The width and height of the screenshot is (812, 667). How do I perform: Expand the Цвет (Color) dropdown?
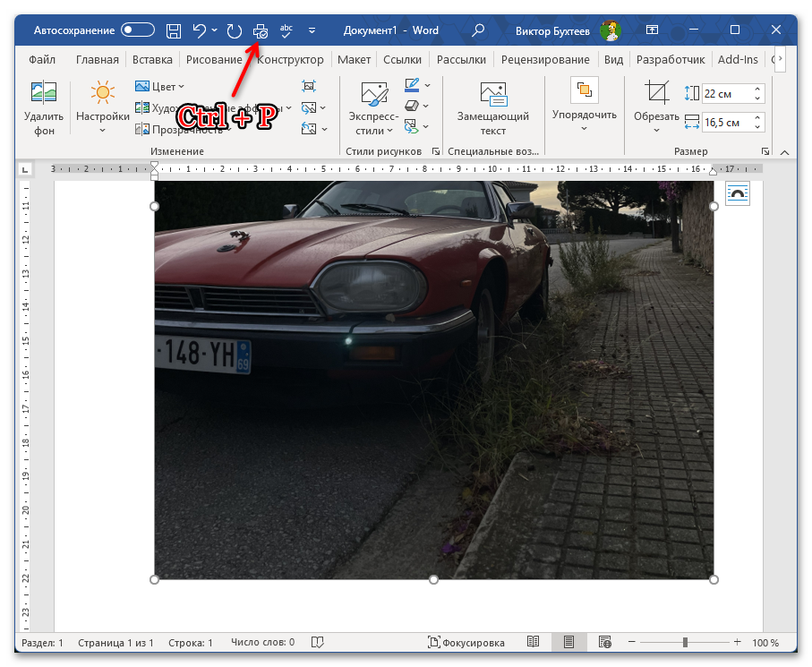[160, 87]
